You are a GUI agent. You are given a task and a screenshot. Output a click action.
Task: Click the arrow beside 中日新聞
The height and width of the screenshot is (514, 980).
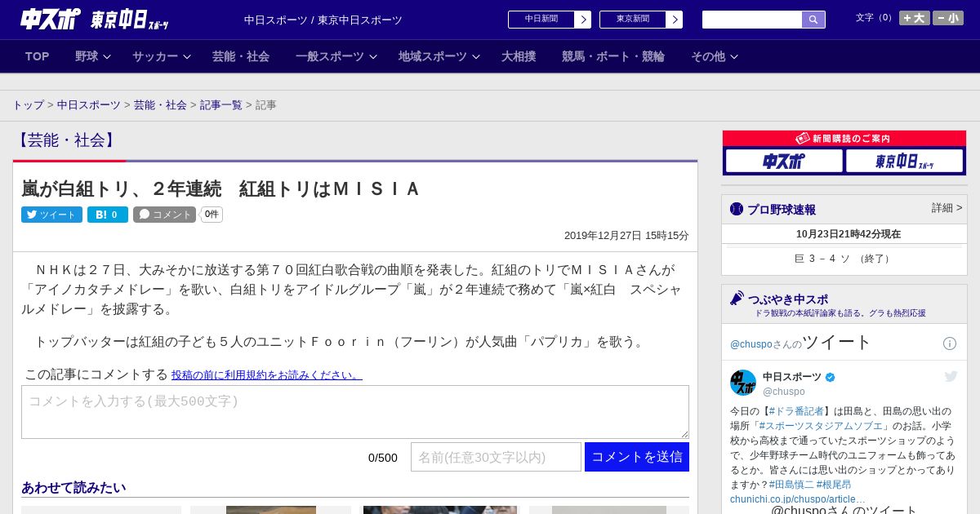point(583,20)
